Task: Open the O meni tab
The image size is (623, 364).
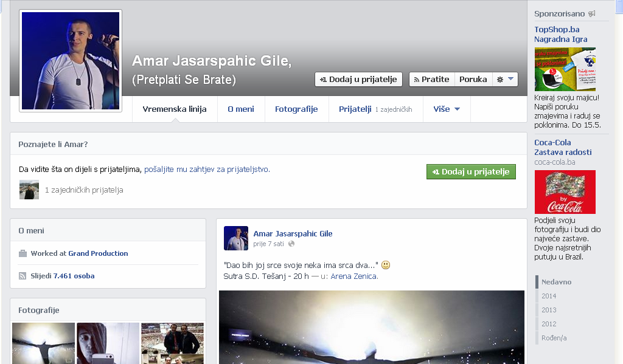Action: click(241, 109)
